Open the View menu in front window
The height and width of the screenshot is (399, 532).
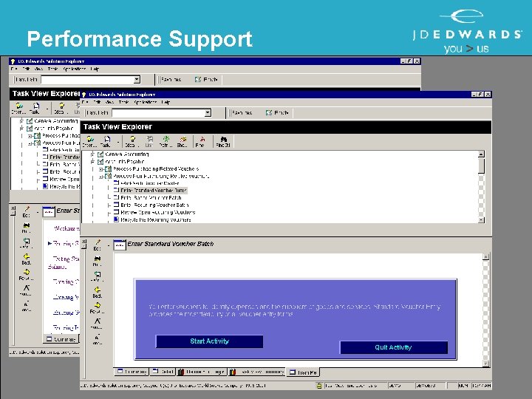(x=109, y=102)
